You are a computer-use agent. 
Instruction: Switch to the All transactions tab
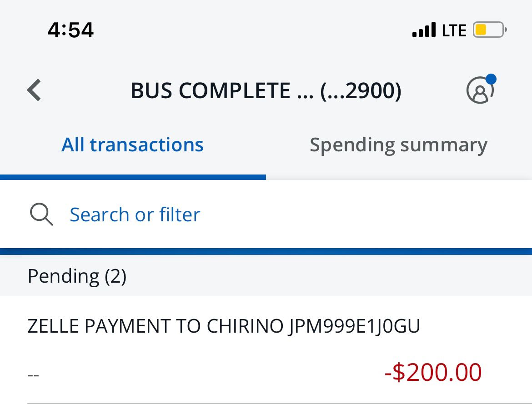(x=133, y=145)
